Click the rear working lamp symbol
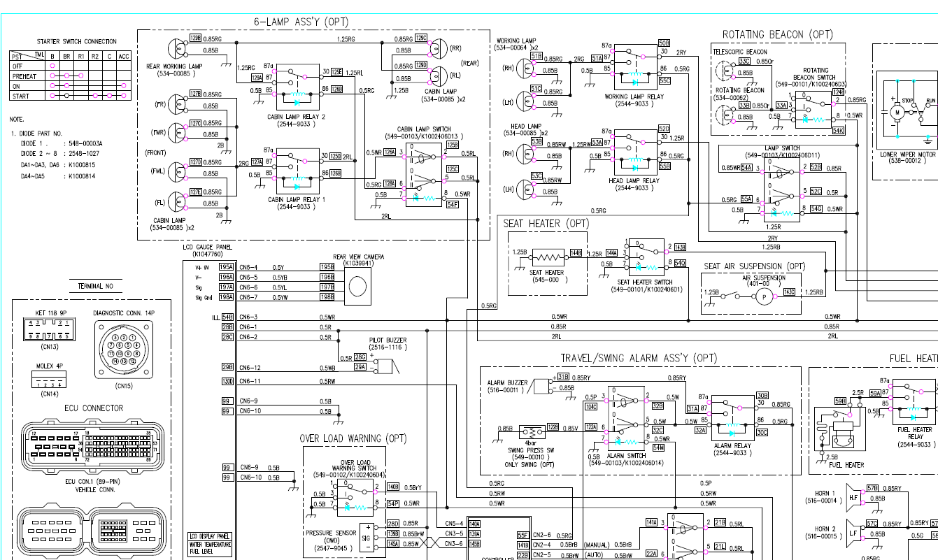 (178, 48)
